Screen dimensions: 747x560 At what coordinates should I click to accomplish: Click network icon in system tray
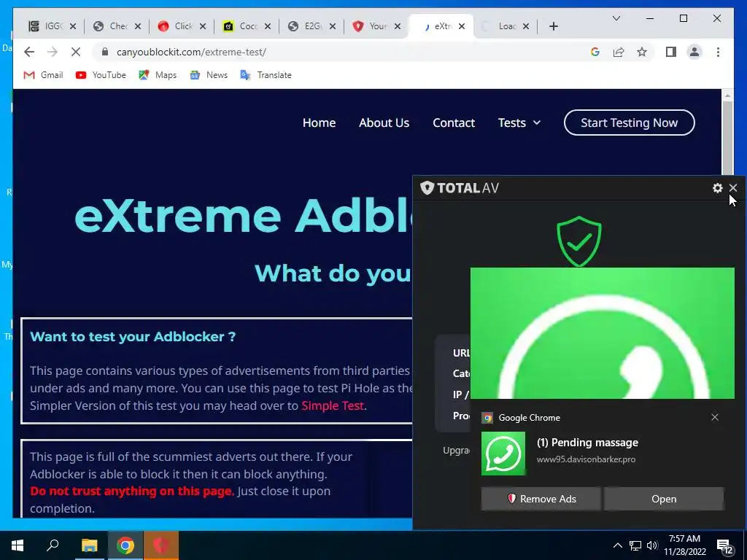pyautogui.click(x=635, y=545)
